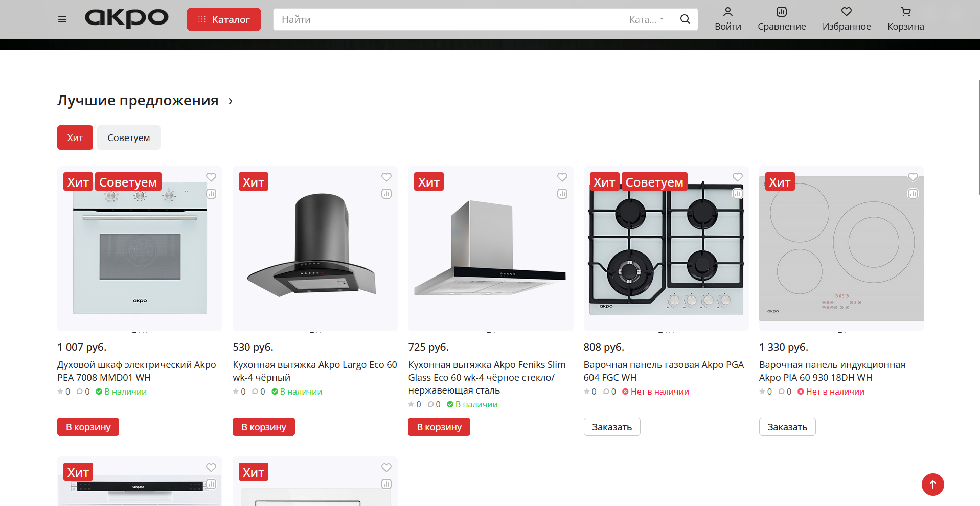
Task: Open the Каталог dropdown menu
Action: [x=224, y=19]
